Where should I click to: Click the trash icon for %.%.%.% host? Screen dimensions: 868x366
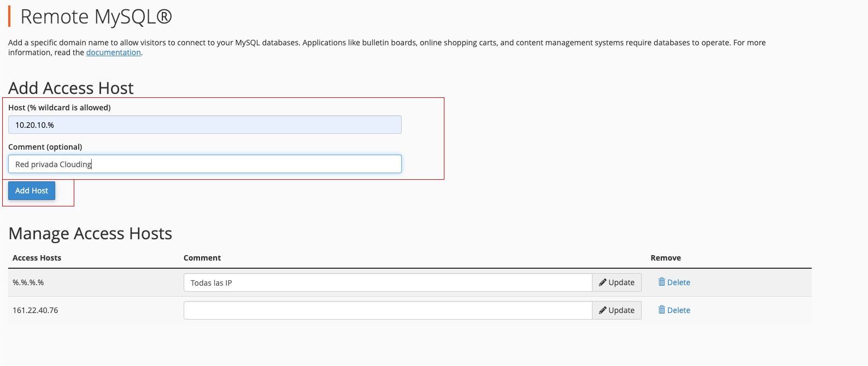point(661,282)
